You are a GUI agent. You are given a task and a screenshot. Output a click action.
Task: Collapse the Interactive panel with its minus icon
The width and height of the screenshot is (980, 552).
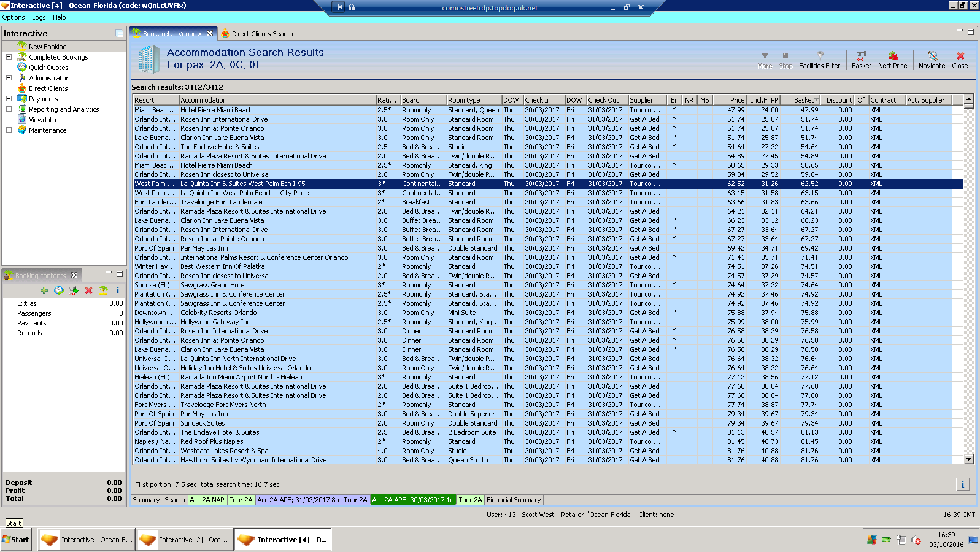pos(120,34)
